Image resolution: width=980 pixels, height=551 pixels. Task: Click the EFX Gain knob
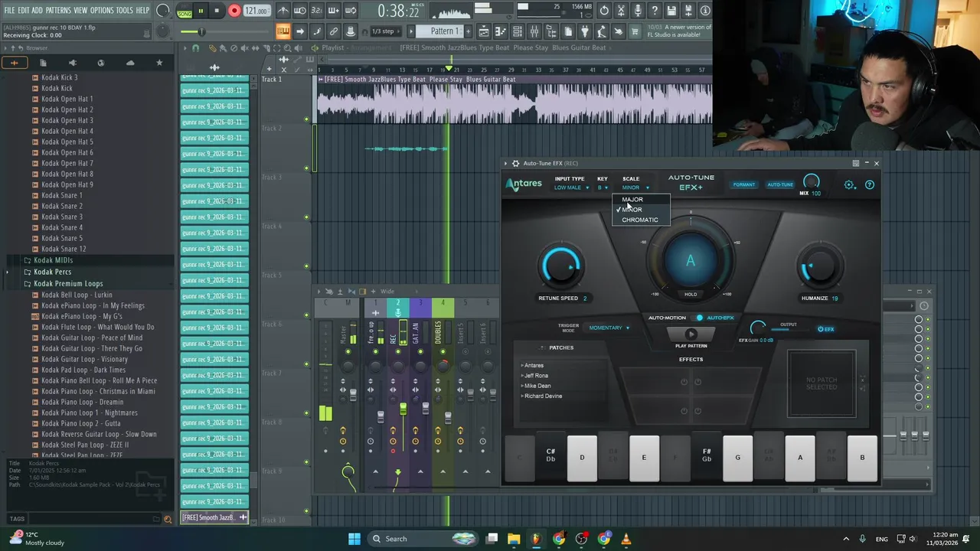(757, 328)
